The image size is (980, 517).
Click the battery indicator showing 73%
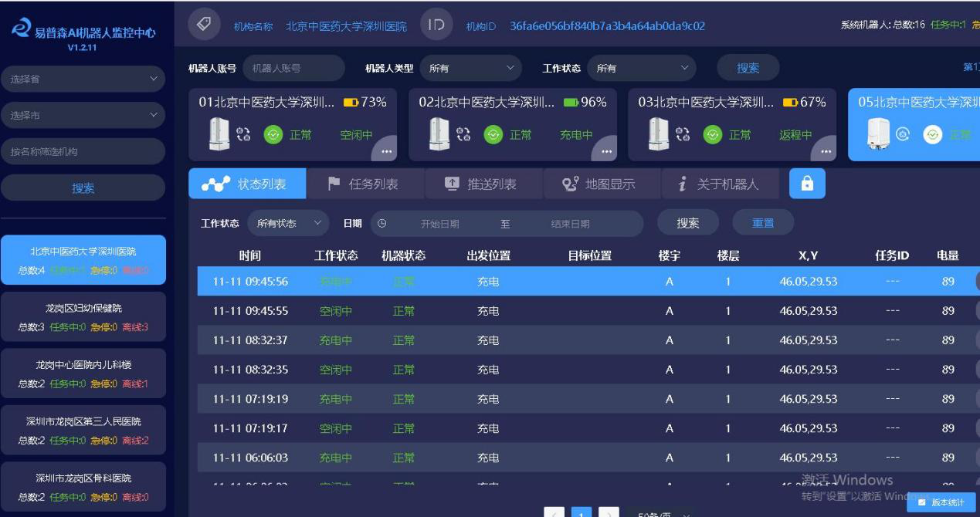(x=351, y=102)
